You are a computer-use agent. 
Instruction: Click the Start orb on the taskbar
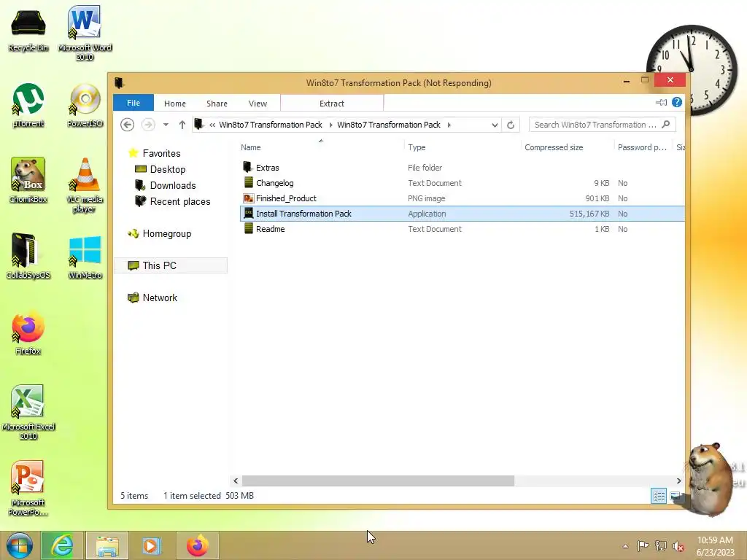tap(20, 545)
